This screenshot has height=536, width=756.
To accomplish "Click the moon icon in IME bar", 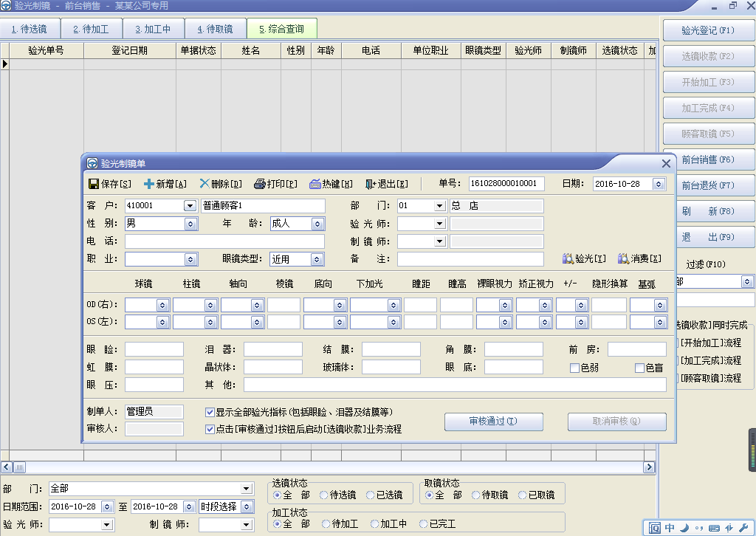I will click(x=684, y=528).
